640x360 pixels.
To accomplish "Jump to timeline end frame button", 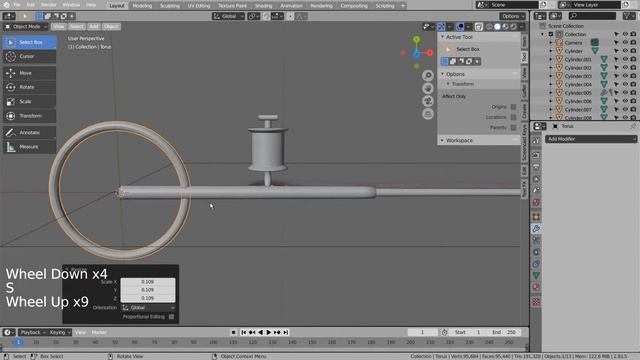I will click(x=286, y=332).
